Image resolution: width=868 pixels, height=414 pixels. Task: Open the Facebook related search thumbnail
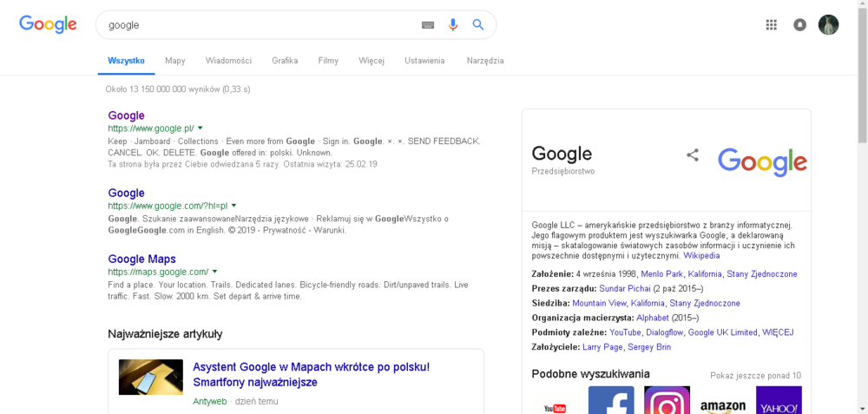point(611,400)
